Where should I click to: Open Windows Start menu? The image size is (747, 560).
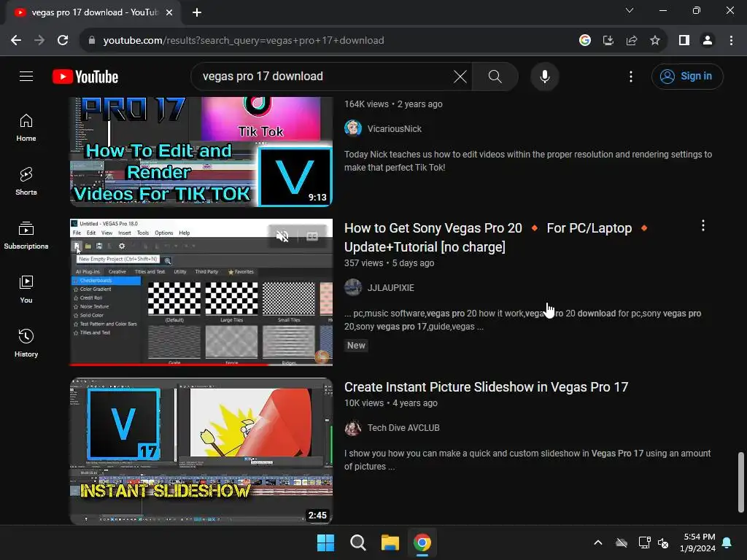tap(326, 542)
